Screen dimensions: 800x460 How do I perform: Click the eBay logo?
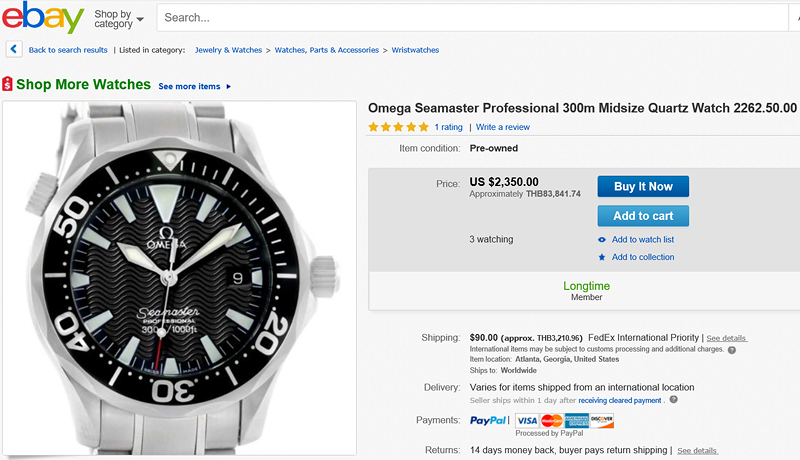coord(43,18)
